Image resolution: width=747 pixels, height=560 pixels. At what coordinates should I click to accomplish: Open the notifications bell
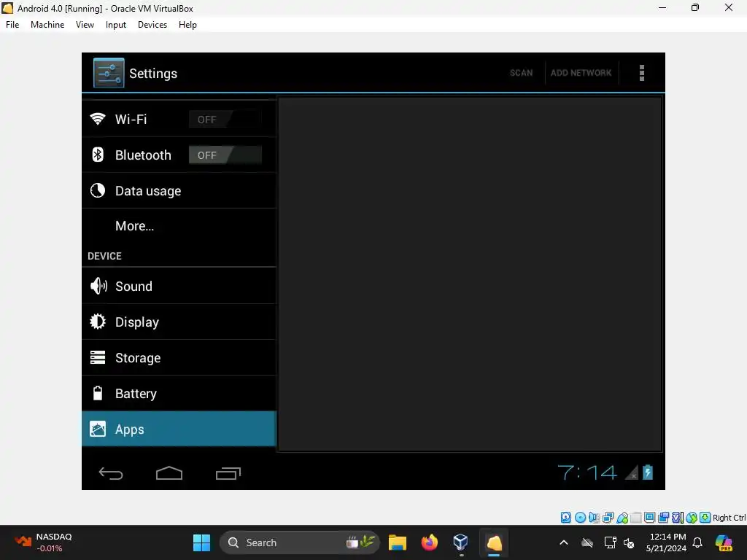697,542
